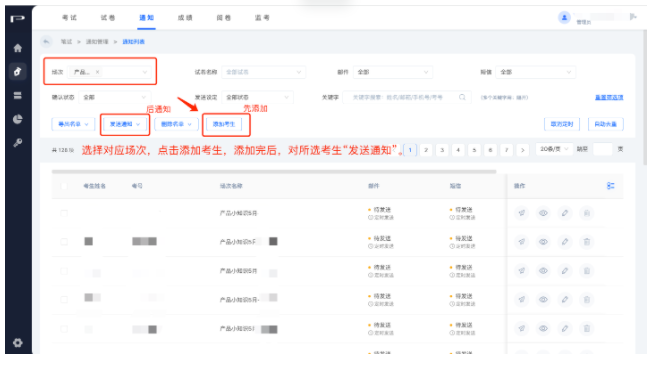This screenshot has width=653, height=389.
Task: Click the 添加考生 button
Action: pos(224,124)
